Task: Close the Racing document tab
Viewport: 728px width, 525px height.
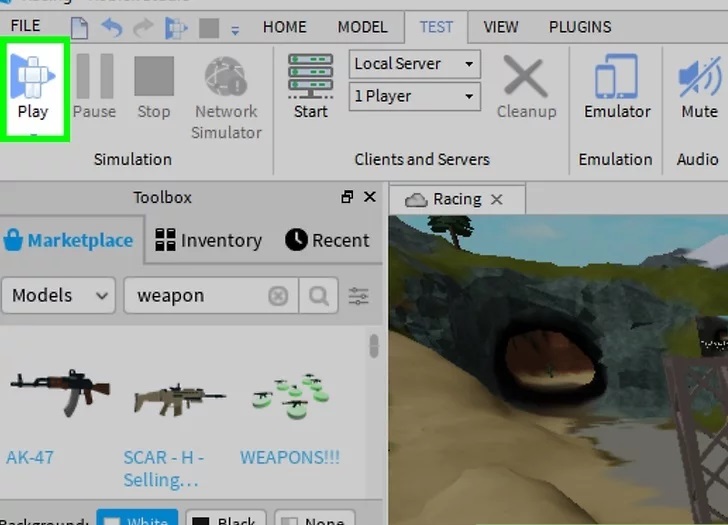Action: point(497,200)
